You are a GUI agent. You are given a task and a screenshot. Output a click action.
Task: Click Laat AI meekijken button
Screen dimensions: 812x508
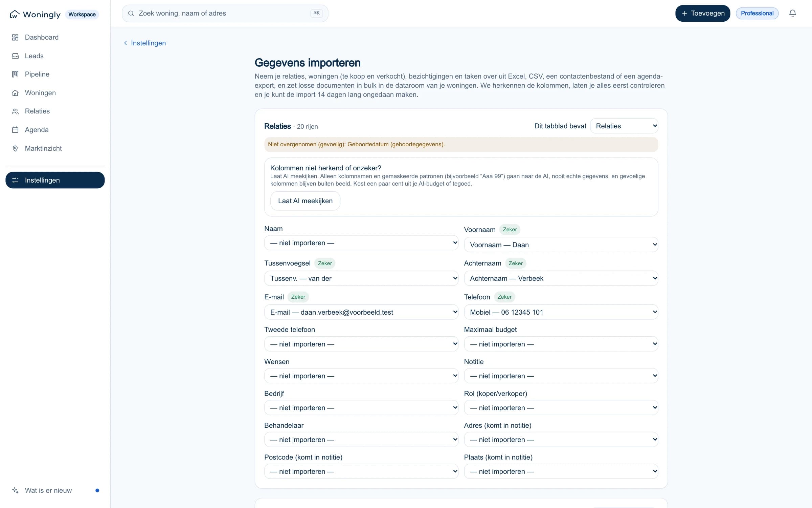305,201
